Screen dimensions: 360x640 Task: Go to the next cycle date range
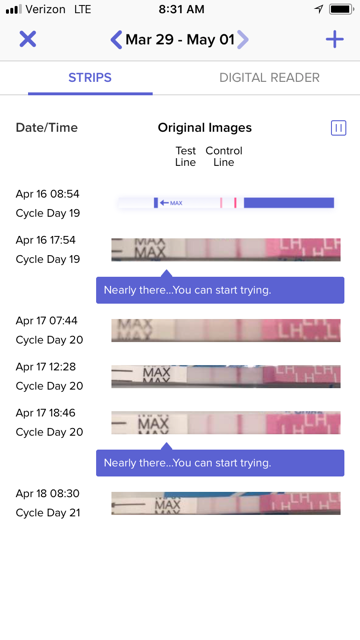tap(243, 40)
